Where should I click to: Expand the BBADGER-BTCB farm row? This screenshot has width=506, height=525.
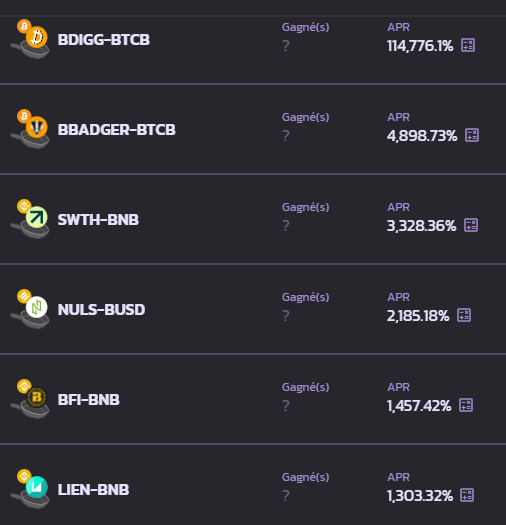click(253, 129)
